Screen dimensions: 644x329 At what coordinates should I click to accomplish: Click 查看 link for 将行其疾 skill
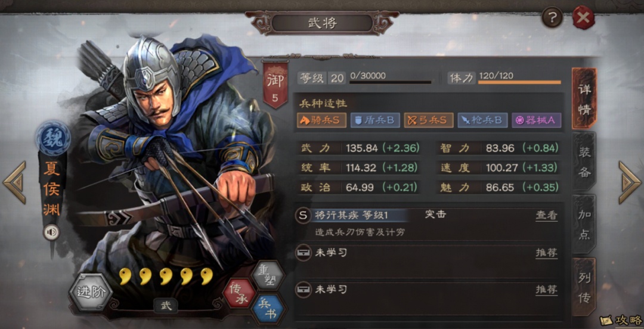pos(546,215)
